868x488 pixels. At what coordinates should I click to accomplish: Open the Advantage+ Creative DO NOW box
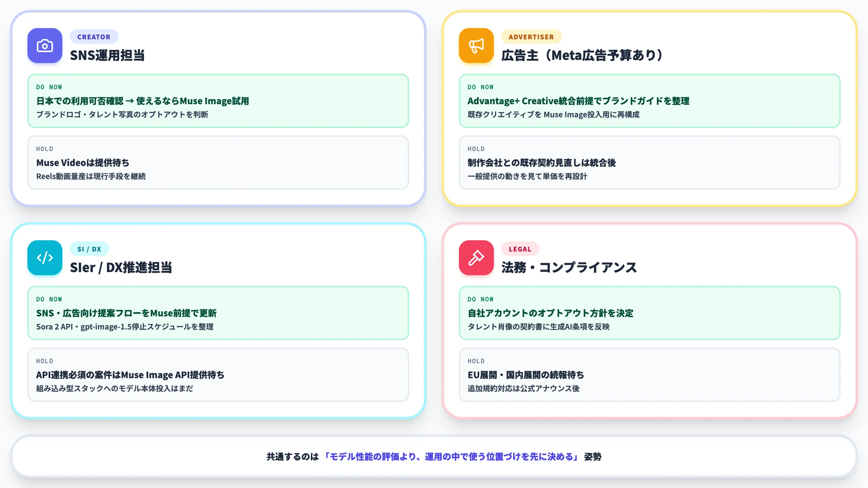coord(649,101)
